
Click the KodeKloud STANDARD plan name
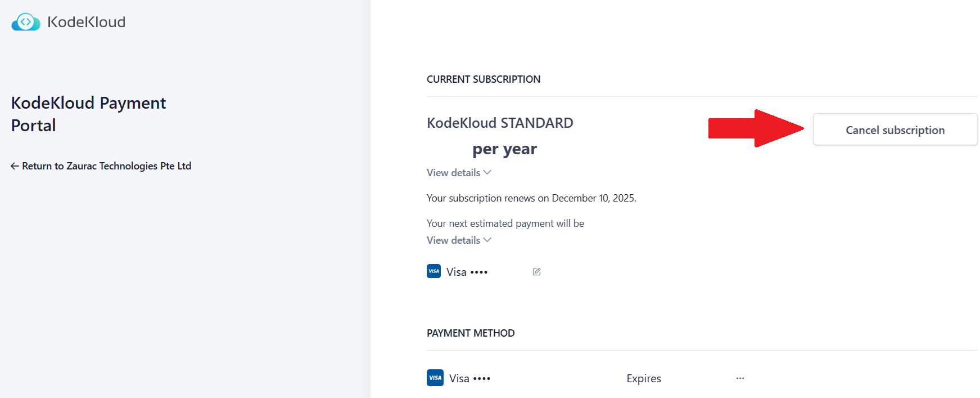pyautogui.click(x=500, y=123)
